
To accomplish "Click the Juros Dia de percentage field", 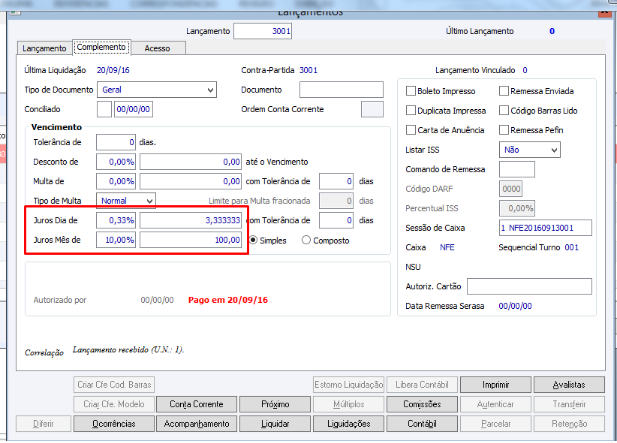I will tap(116, 220).
